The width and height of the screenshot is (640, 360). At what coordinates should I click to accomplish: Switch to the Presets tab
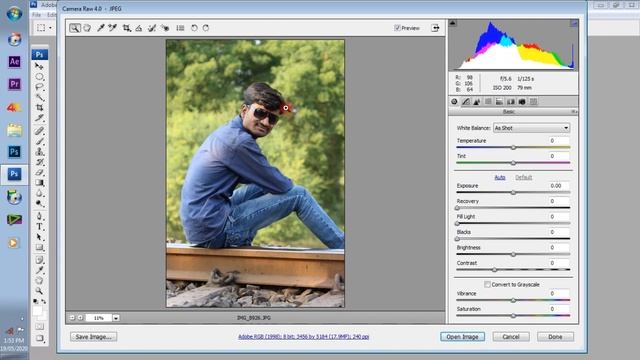pos(533,102)
